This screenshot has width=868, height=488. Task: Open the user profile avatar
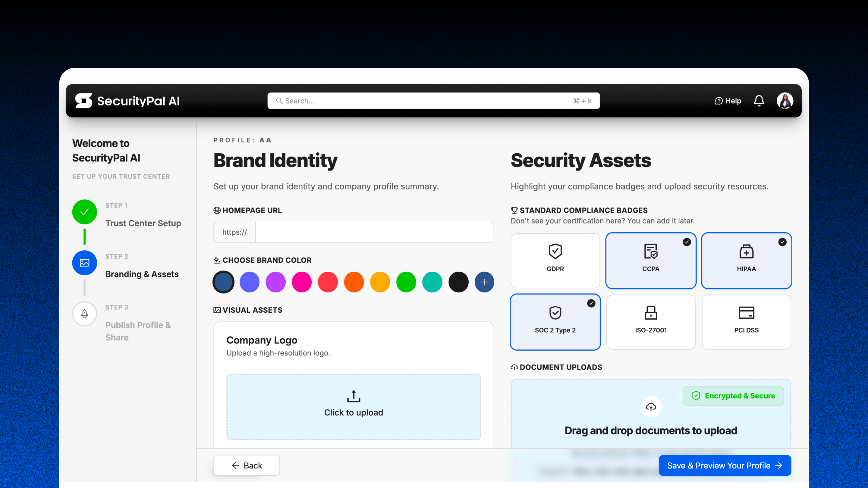(785, 101)
